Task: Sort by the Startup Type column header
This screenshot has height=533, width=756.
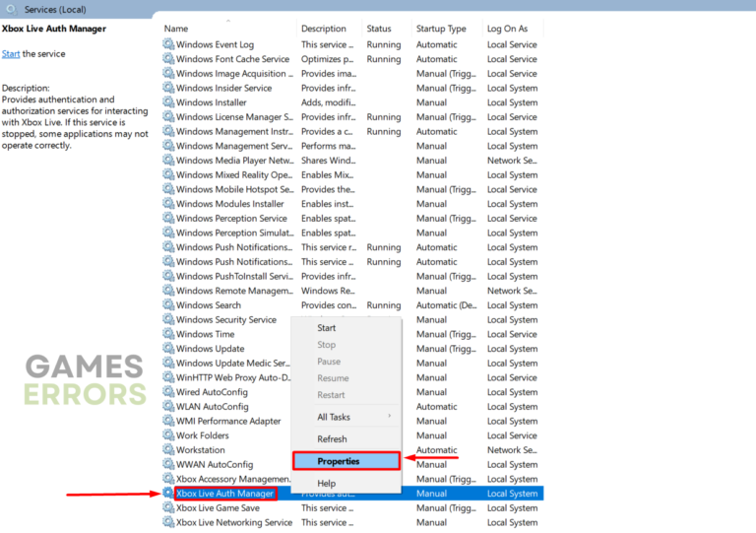Action: 441,29
